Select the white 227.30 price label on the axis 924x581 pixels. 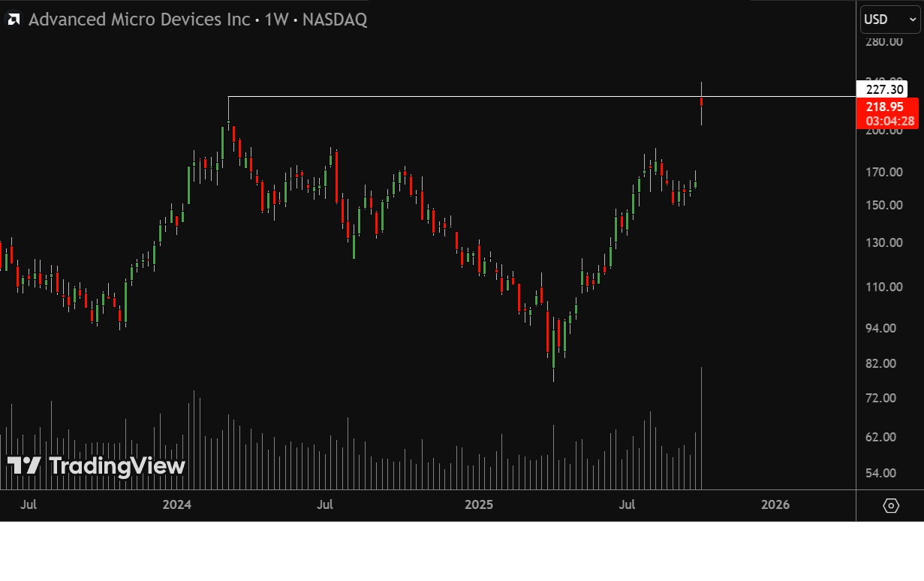click(883, 89)
